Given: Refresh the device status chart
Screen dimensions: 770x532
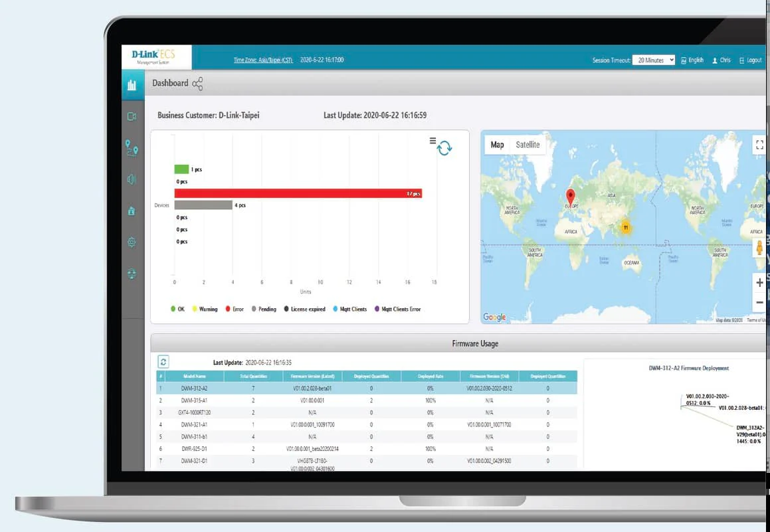Looking at the screenshot, I should [444, 148].
